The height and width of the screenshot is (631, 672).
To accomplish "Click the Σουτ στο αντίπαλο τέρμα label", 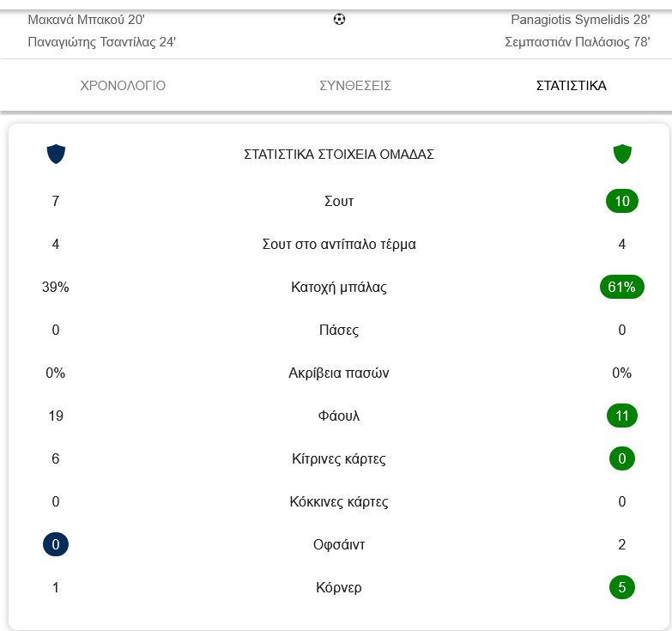I will click(339, 245).
